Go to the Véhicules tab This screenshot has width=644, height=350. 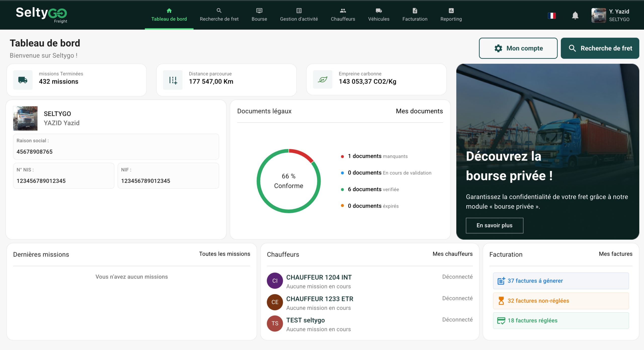click(x=378, y=15)
